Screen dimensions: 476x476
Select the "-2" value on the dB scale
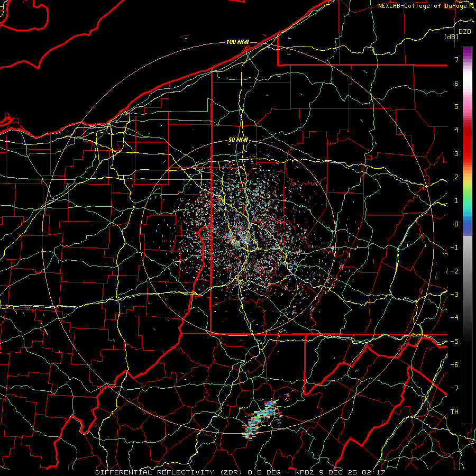454,271
